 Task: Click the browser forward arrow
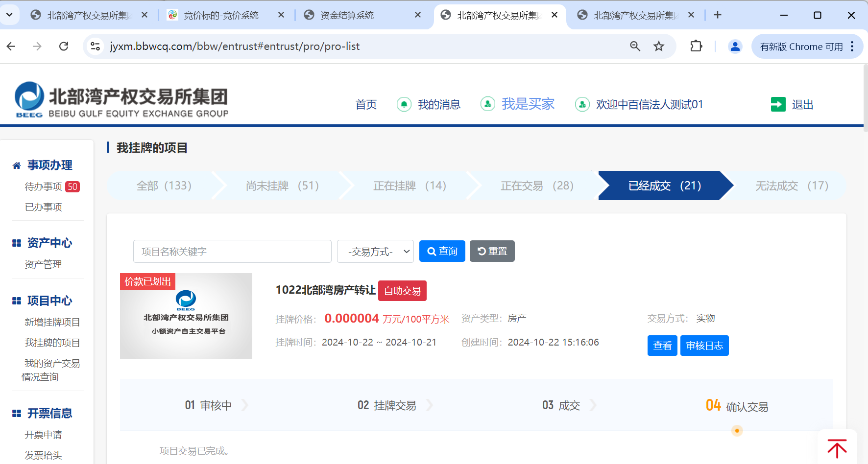(37, 46)
